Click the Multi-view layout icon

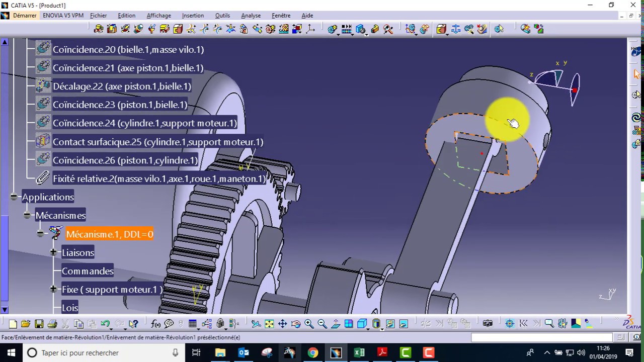pyautogui.click(x=349, y=324)
